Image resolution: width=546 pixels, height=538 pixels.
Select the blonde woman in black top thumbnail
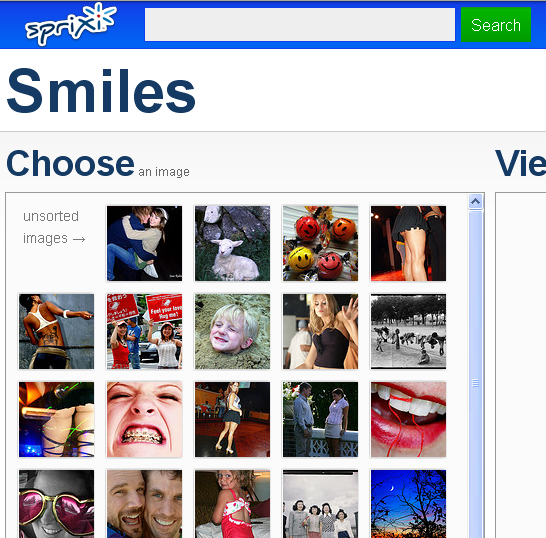tap(320, 332)
